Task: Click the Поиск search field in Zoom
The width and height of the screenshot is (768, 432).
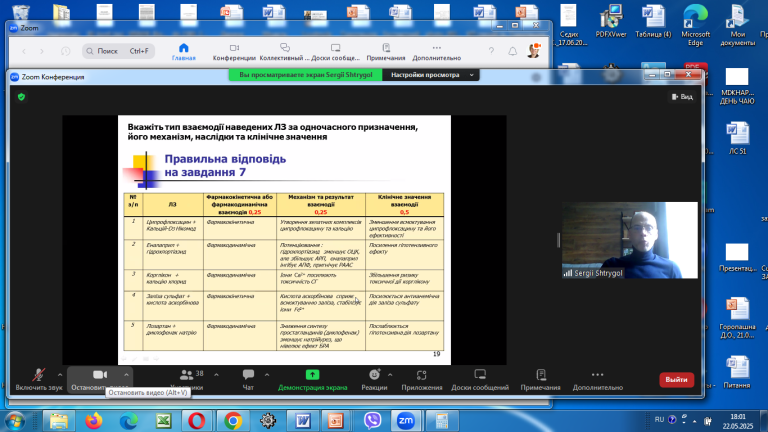Action: click(118, 51)
